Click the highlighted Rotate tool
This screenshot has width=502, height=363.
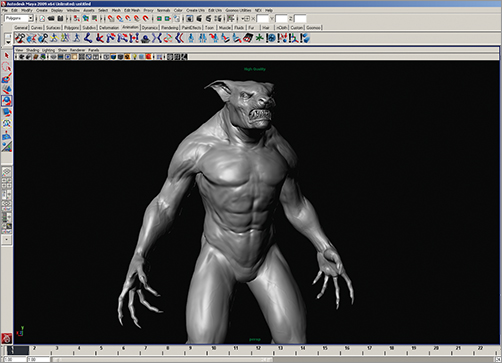point(7,101)
